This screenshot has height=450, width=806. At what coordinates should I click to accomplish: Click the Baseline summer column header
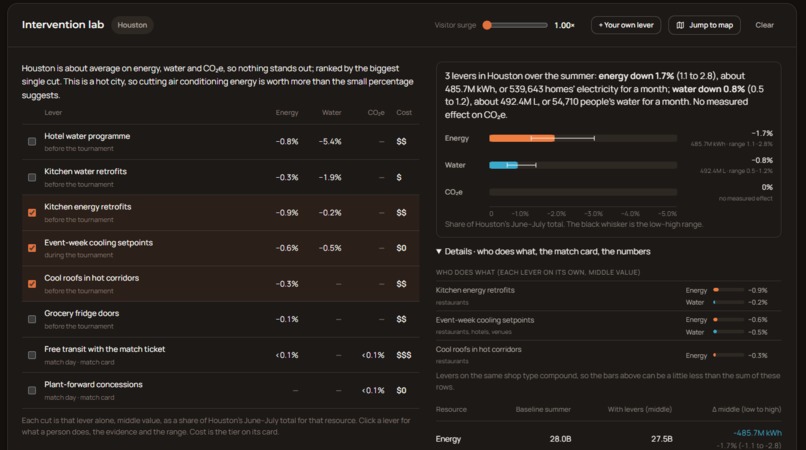[x=543, y=409]
